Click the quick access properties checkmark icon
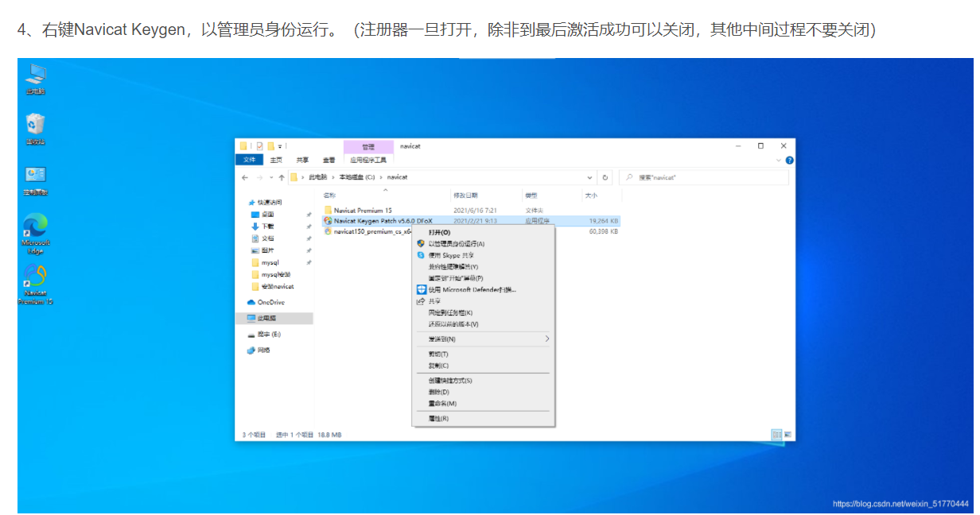 click(x=259, y=146)
